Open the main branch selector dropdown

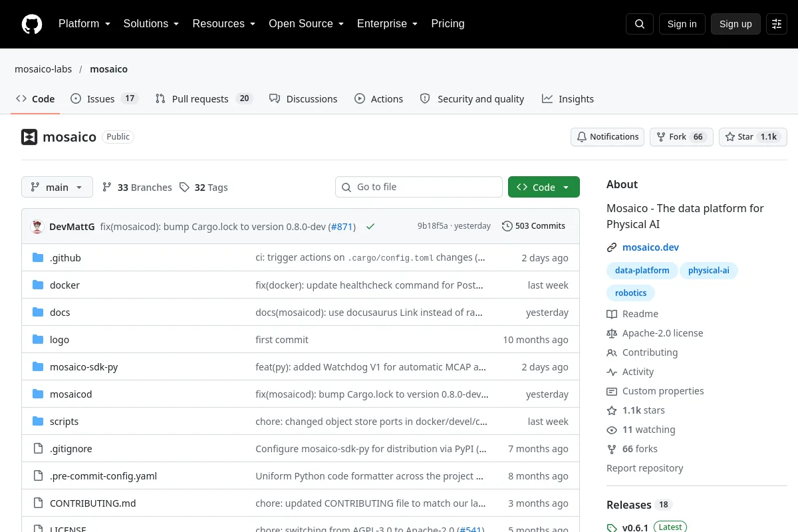point(57,187)
